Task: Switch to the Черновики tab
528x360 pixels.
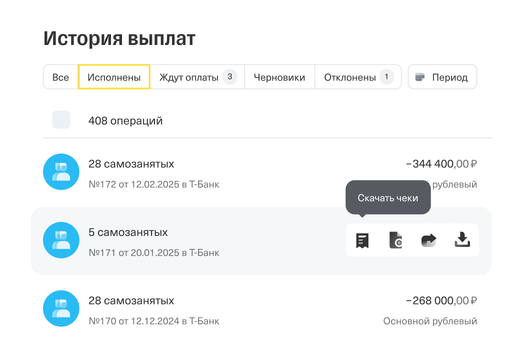Action: click(279, 77)
